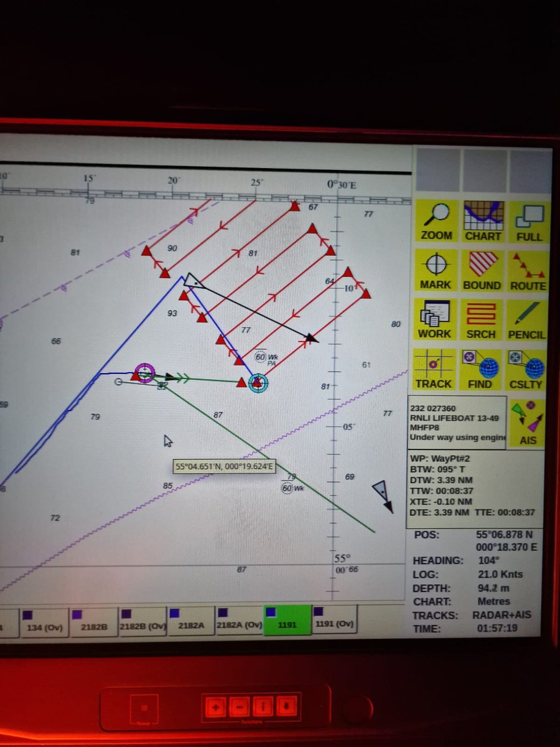Image resolution: width=560 pixels, height=747 pixels.
Task: Switch to the 1191 (Ov) chart tab
Action: tap(334, 619)
